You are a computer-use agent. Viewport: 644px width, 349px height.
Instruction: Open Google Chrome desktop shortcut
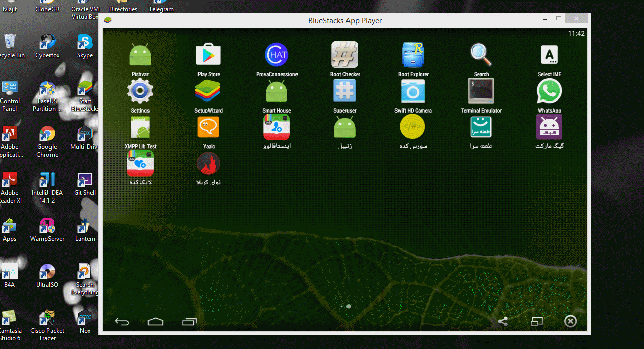click(x=47, y=136)
